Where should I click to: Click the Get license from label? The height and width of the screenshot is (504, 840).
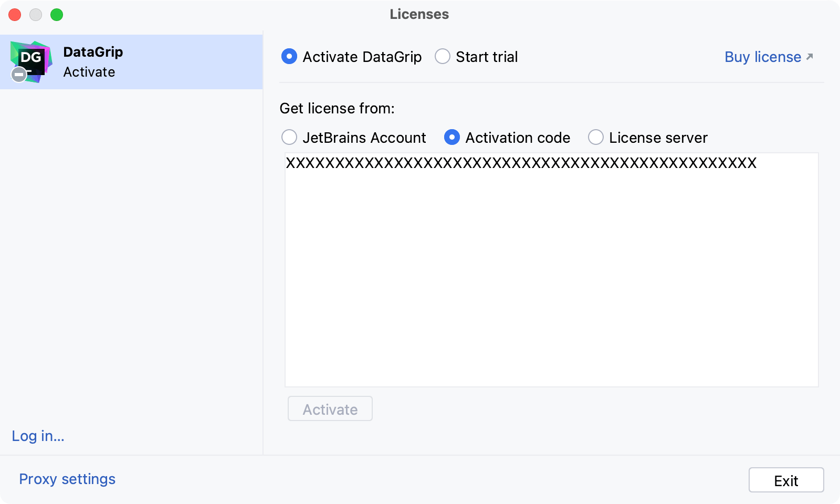click(337, 108)
